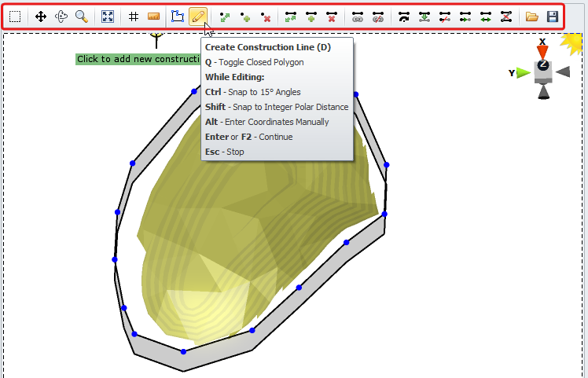Toggle the grid (hash) icon
The width and height of the screenshot is (588, 378).
pos(134,17)
